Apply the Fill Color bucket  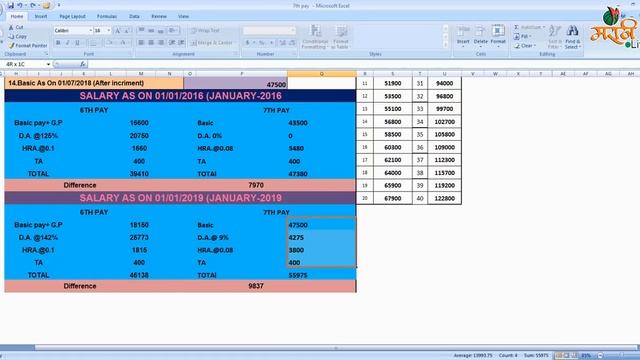(x=109, y=42)
